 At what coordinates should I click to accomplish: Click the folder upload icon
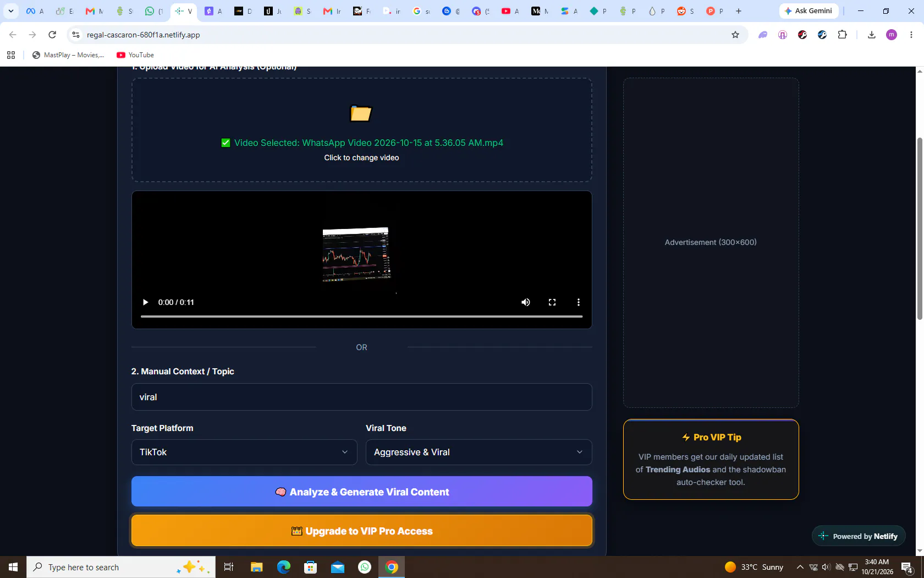click(361, 113)
